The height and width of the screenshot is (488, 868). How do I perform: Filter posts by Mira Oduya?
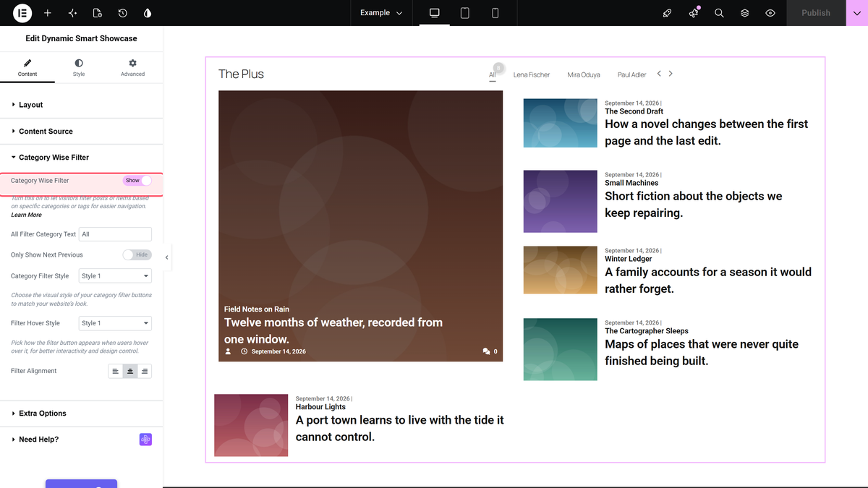pos(584,74)
